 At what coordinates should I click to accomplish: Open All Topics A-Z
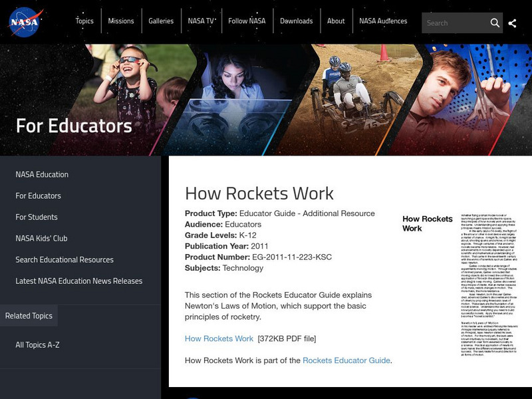click(38, 344)
